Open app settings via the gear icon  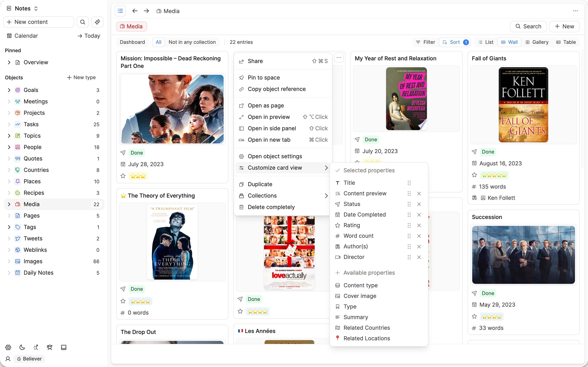click(8, 347)
